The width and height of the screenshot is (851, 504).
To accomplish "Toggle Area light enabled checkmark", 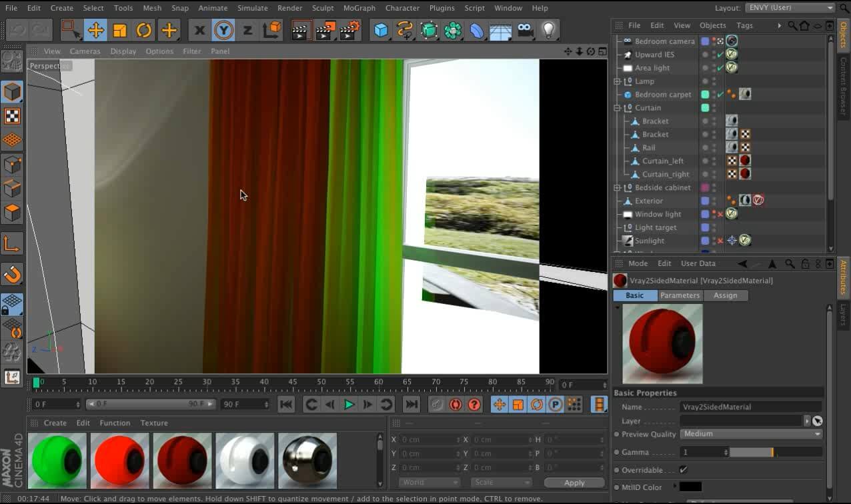I will point(720,68).
